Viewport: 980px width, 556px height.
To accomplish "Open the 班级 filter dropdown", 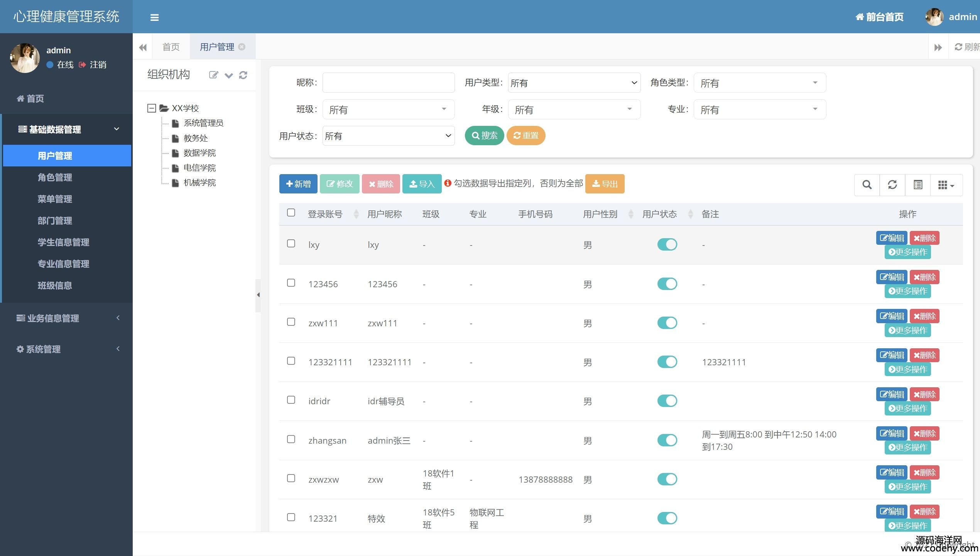I will click(389, 109).
